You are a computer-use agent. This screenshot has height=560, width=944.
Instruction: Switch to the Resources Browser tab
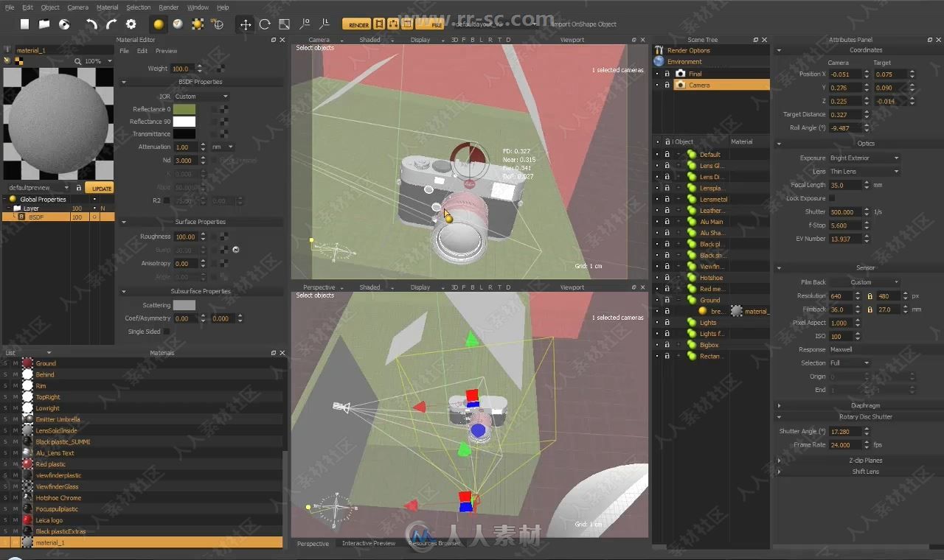click(434, 543)
